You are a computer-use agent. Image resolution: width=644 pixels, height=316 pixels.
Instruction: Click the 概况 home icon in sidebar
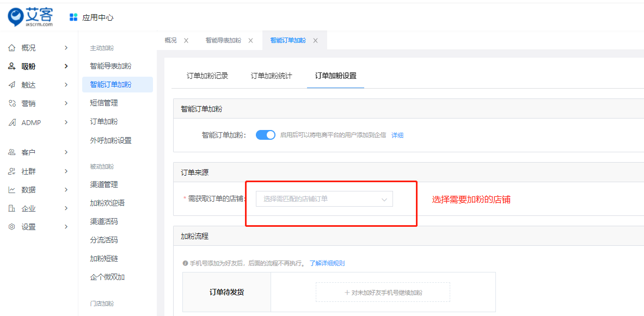point(11,48)
